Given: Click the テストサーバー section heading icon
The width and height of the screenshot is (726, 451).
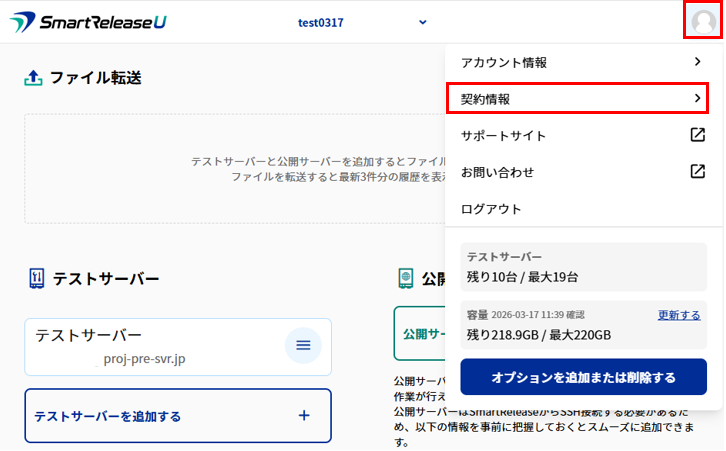Looking at the screenshot, I should [37, 278].
